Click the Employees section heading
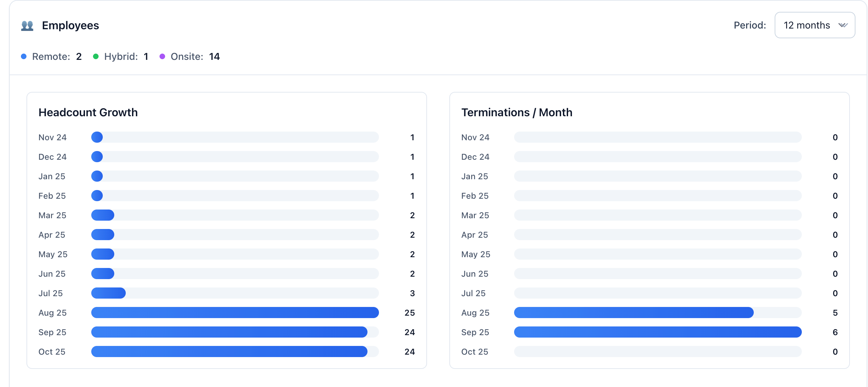868x387 pixels. (70, 25)
